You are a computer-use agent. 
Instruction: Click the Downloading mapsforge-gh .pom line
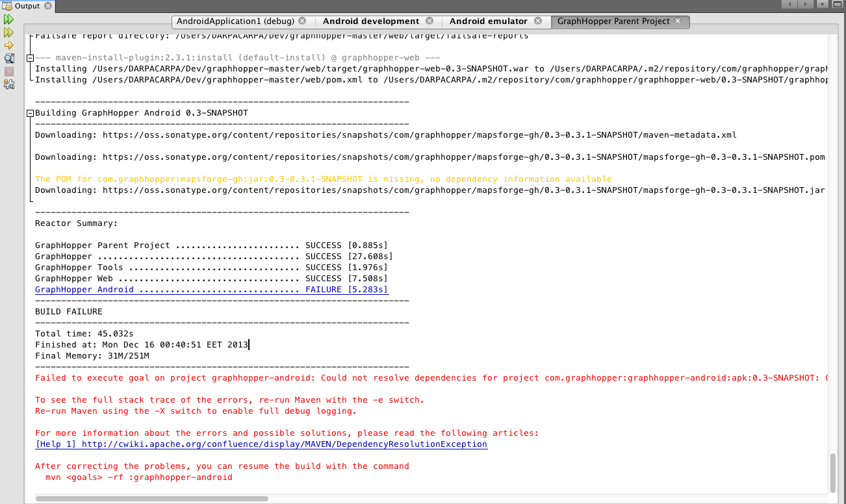(x=430, y=157)
